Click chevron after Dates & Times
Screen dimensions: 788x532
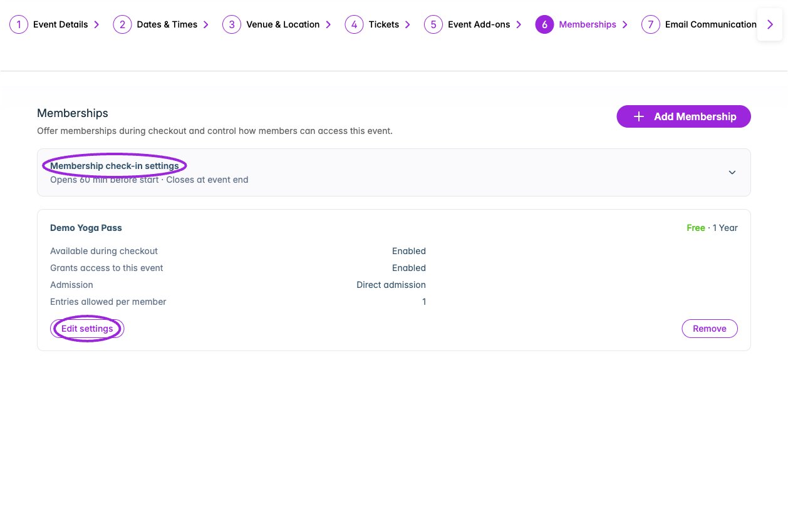[x=206, y=24]
